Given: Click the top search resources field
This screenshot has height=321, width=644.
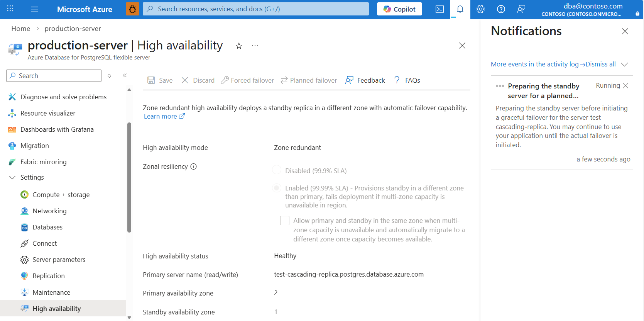Looking at the screenshot, I should [255, 9].
